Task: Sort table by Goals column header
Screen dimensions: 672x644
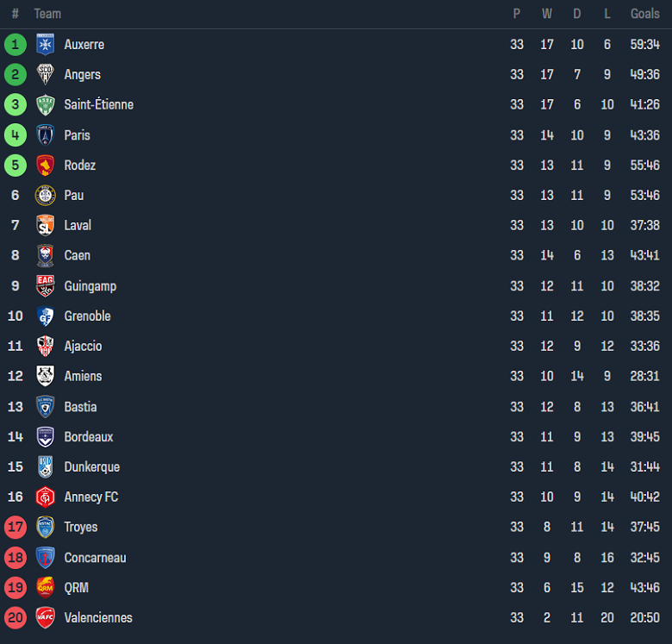Action: click(x=644, y=14)
